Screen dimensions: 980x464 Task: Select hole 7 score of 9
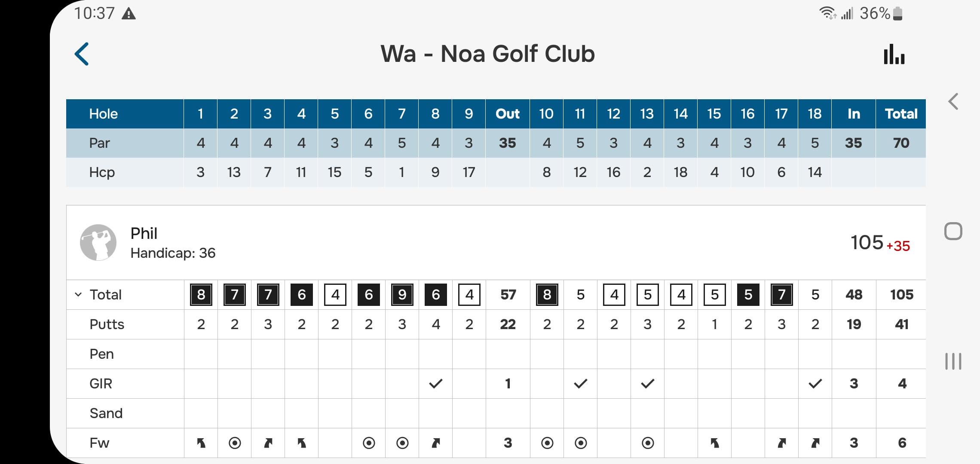402,295
